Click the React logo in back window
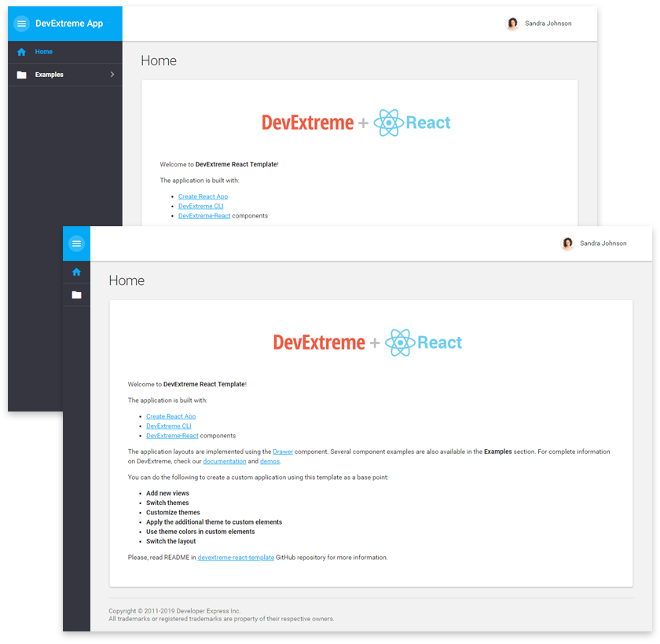Image resolution: width=660 pixels, height=644 pixels. tap(412, 123)
